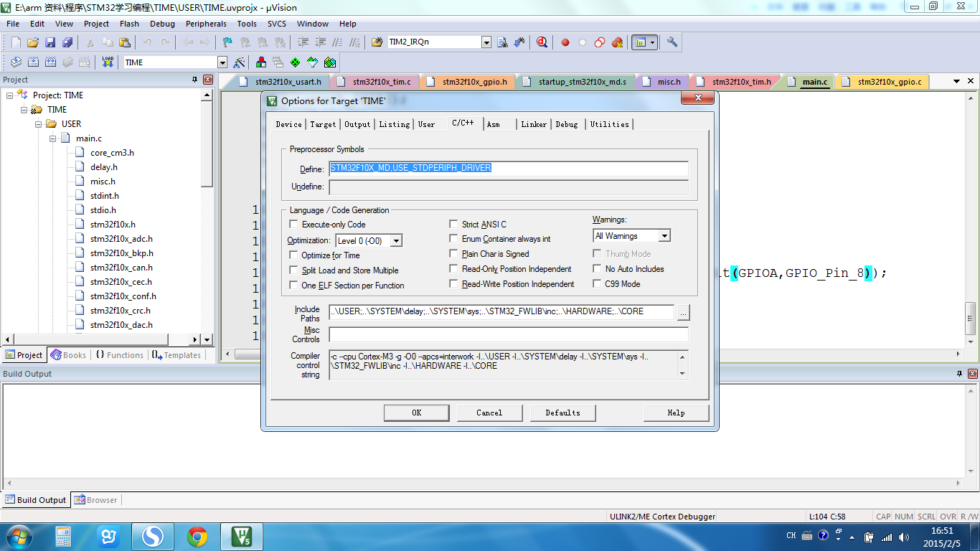
Task: Download to flash using LOAD icon
Action: (108, 62)
